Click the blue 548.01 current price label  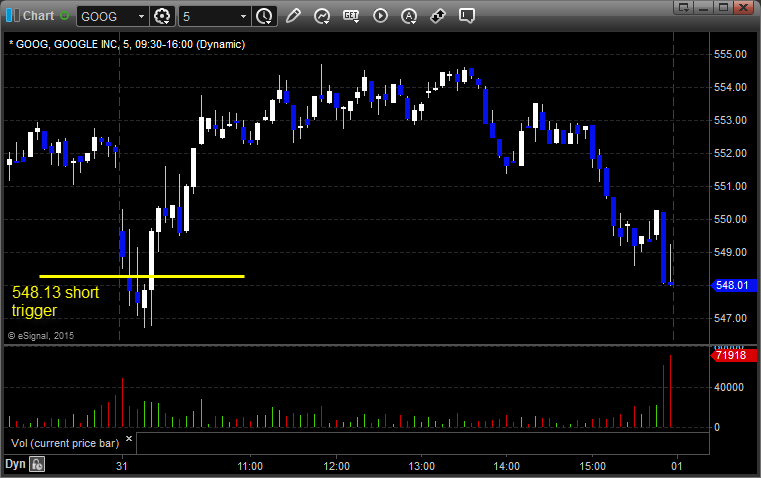coord(733,285)
